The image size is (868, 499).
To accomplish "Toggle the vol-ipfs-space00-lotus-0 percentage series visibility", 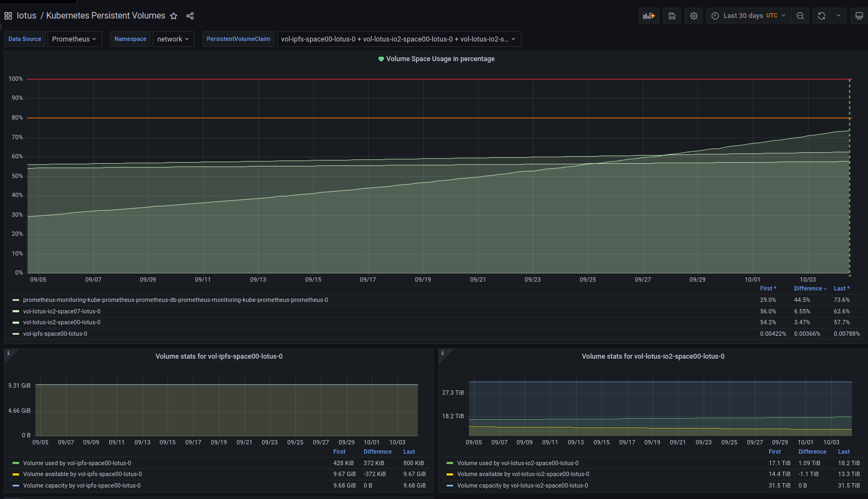I will (55, 334).
